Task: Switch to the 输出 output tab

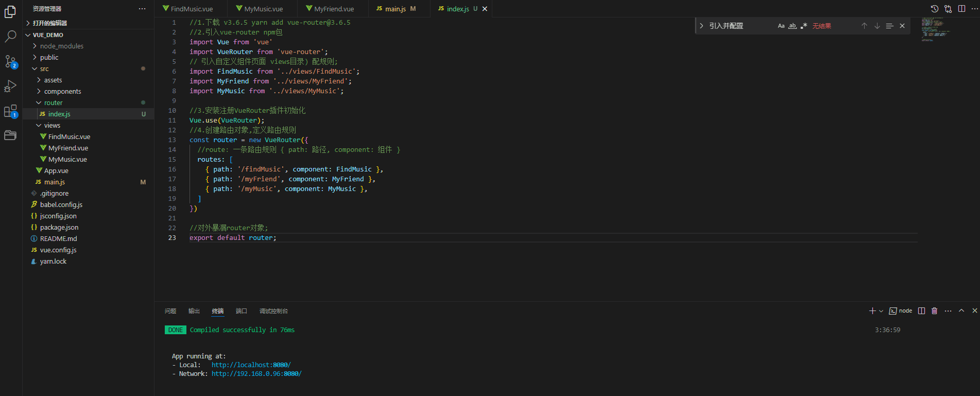Action: click(x=194, y=311)
